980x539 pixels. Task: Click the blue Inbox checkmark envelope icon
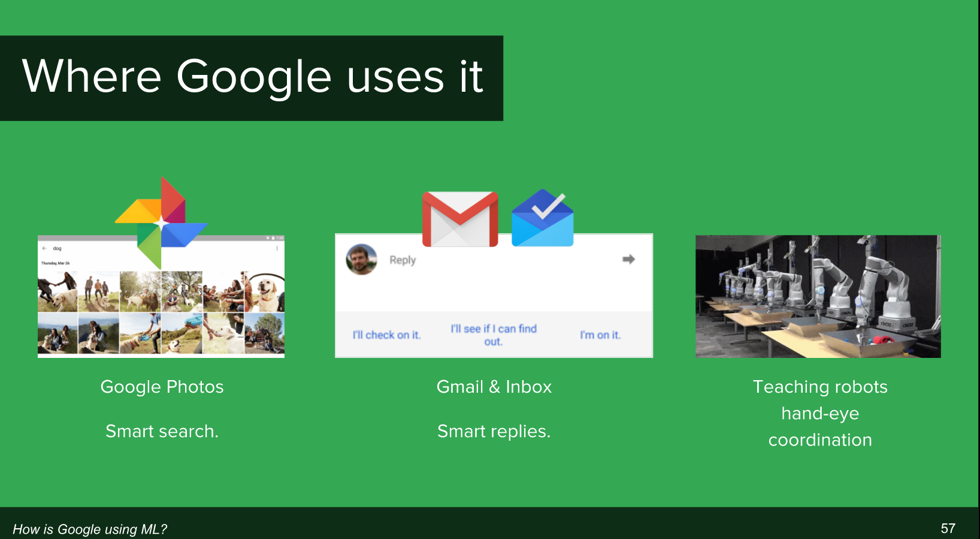pos(543,218)
